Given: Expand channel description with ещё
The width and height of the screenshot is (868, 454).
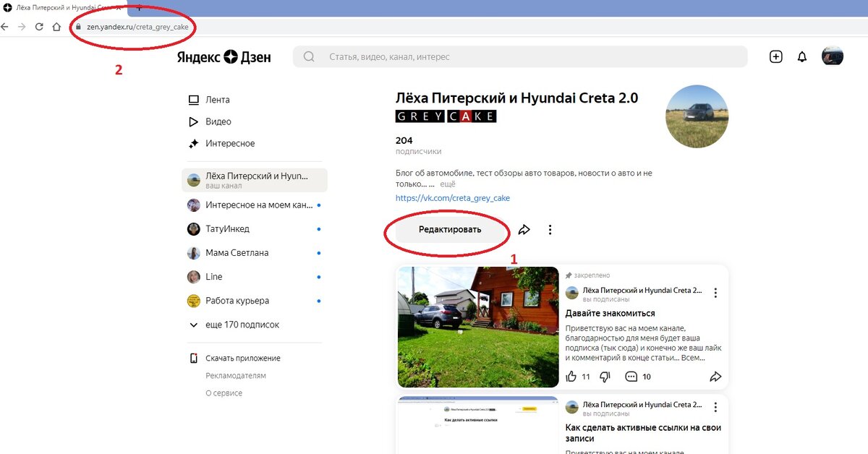Looking at the screenshot, I should coord(448,184).
